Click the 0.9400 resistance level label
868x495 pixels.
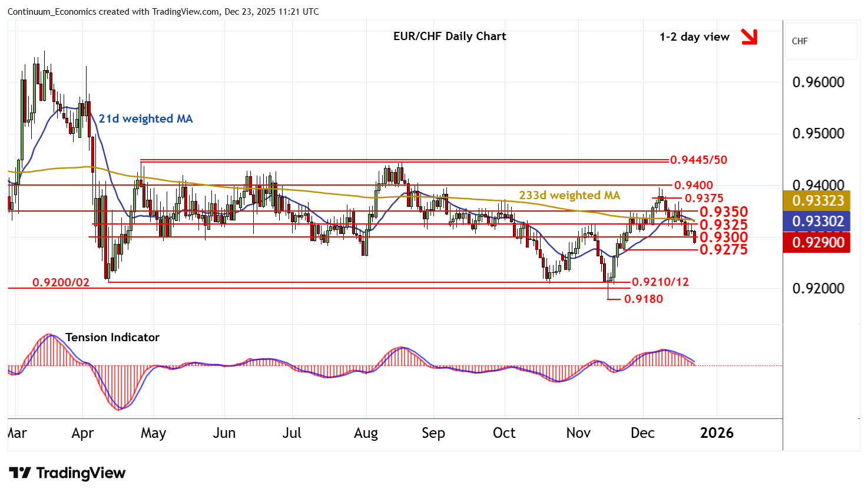693,186
